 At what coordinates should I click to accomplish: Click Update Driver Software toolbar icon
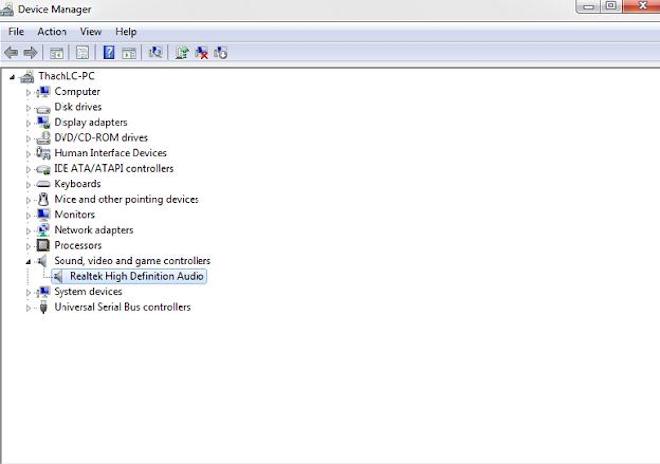point(182,53)
